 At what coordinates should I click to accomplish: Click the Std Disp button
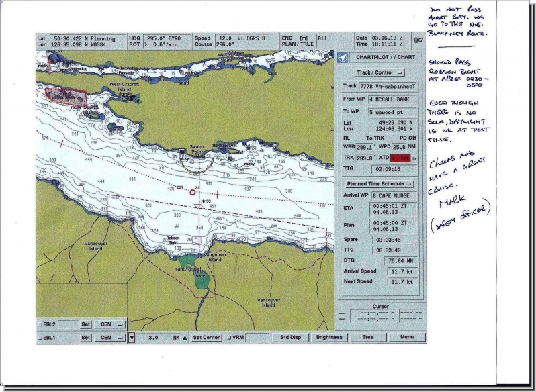click(290, 337)
